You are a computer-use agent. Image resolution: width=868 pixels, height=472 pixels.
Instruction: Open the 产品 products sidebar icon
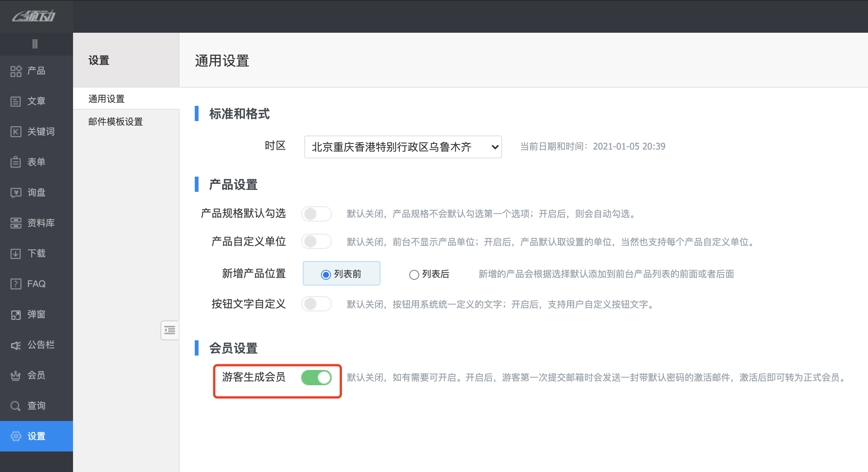(16, 71)
